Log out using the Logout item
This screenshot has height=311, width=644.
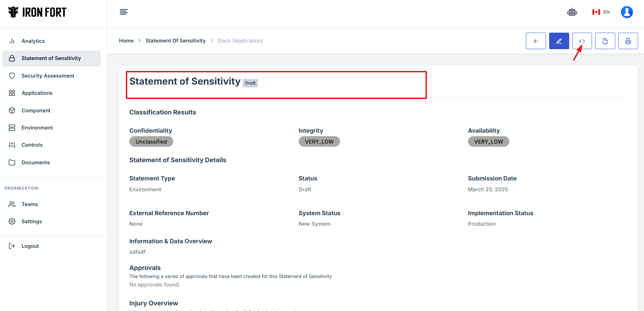coord(30,246)
